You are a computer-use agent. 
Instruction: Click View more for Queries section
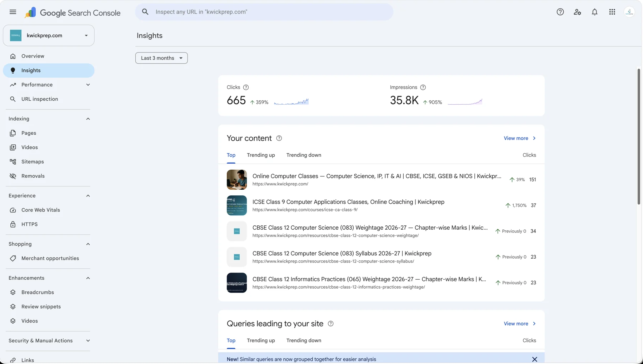[520, 324]
